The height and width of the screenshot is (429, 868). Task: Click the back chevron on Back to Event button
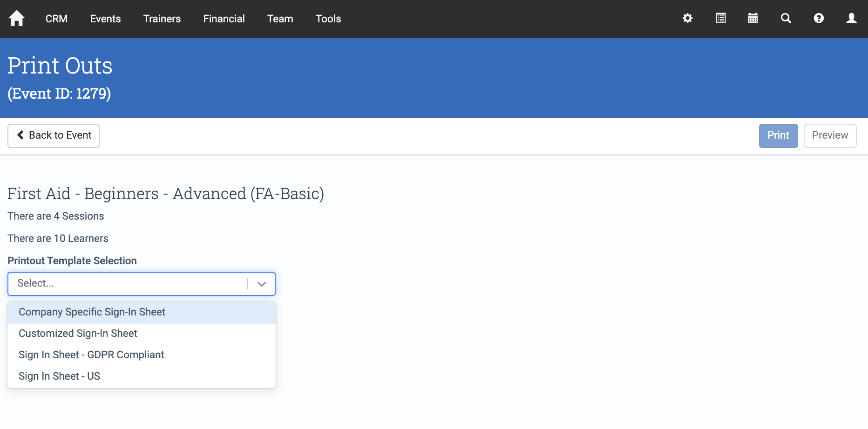[20, 135]
